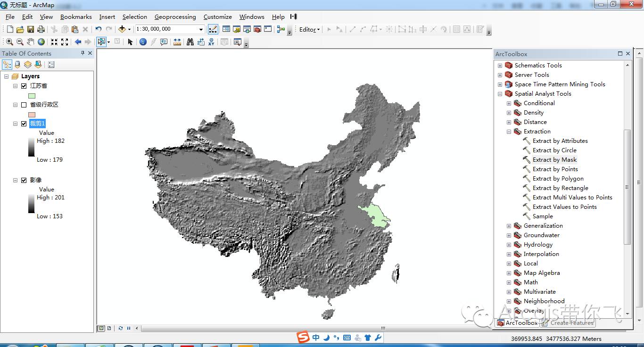The image size is (644, 347).
Task: Uncheck the 裁剪1 layer checkbox
Action: pyautogui.click(x=24, y=124)
